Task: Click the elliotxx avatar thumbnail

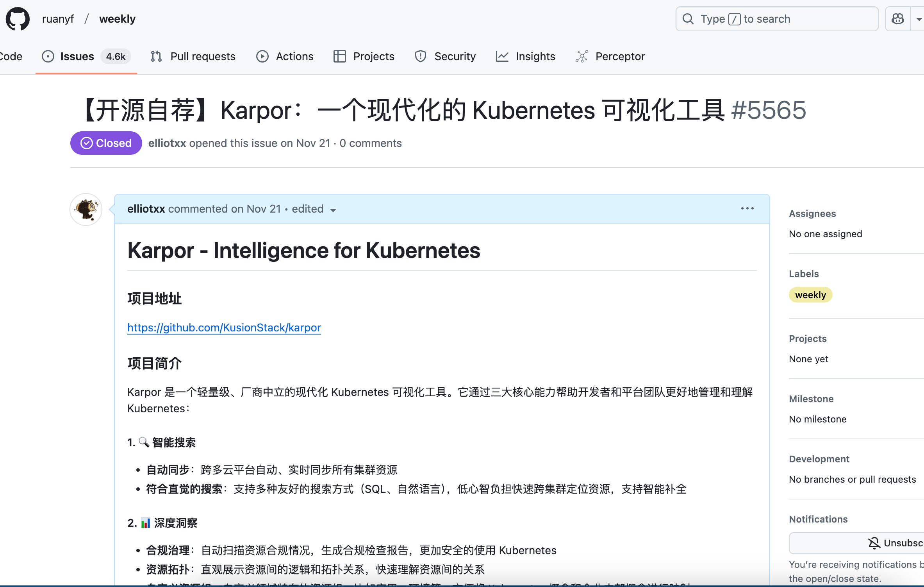Action: point(86,209)
